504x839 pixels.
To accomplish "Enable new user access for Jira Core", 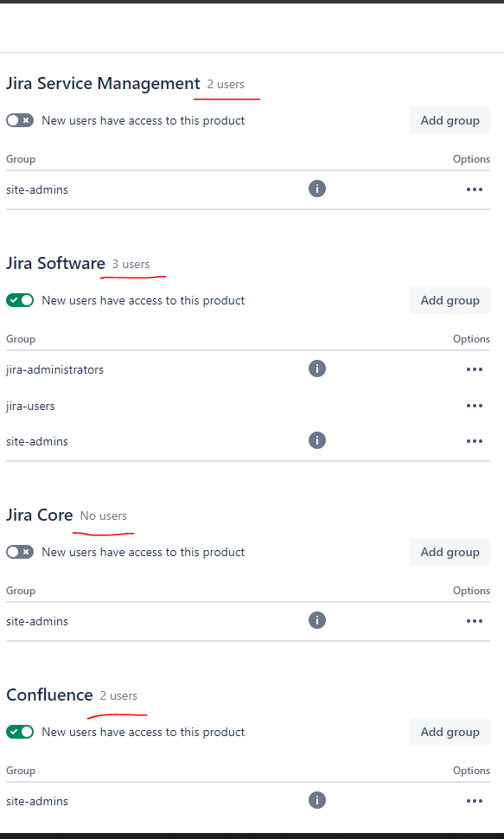I will coord(20,552).
